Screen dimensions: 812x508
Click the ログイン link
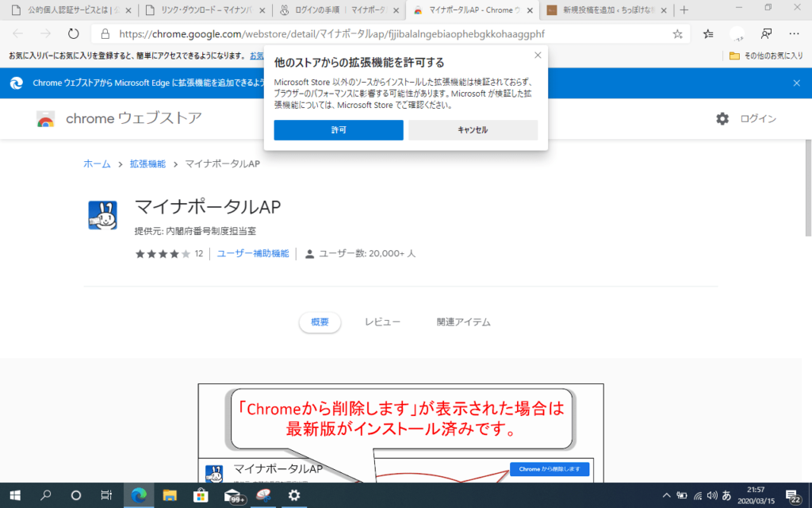point(757,119)
